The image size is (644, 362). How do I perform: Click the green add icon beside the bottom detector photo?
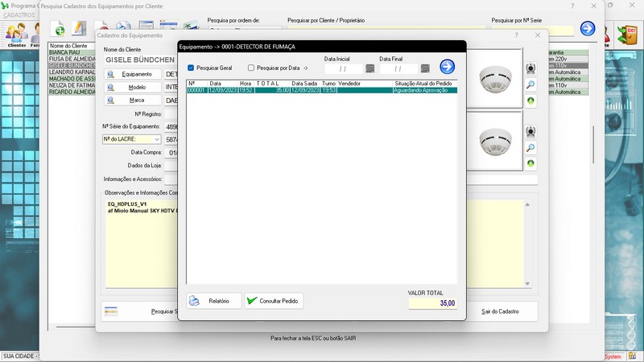click(530, 163)
